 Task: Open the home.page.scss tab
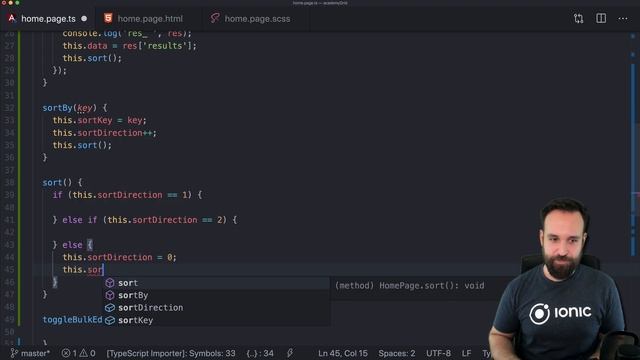[x=257, y=19]
